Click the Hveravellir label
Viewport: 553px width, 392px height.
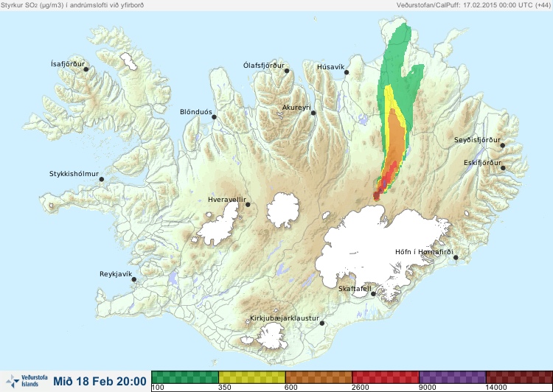click(x=227, y=200)
